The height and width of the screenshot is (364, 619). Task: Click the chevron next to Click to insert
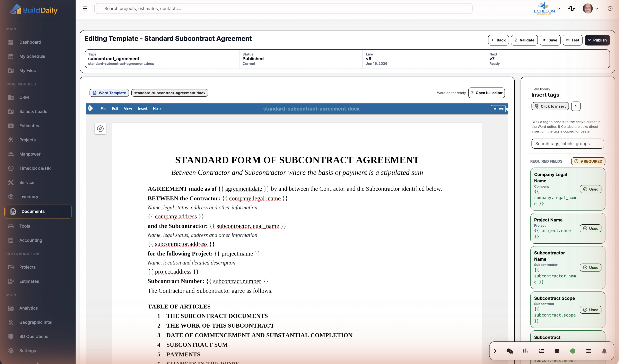point(576,106)
